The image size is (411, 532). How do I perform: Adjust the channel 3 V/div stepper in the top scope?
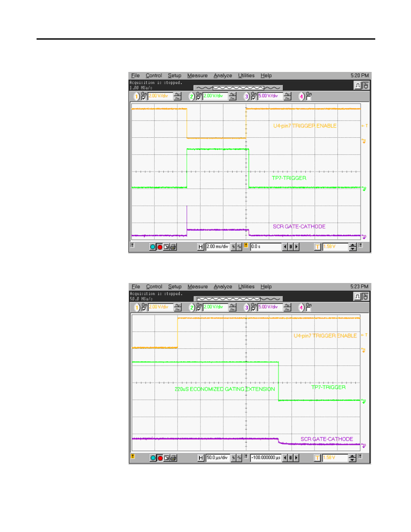click(x=287, y=96)
